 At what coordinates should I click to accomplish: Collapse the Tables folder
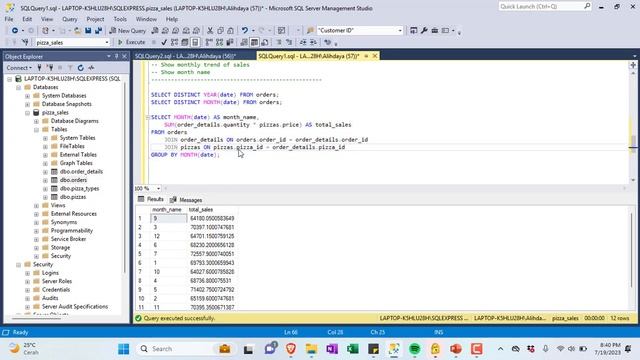36,130
